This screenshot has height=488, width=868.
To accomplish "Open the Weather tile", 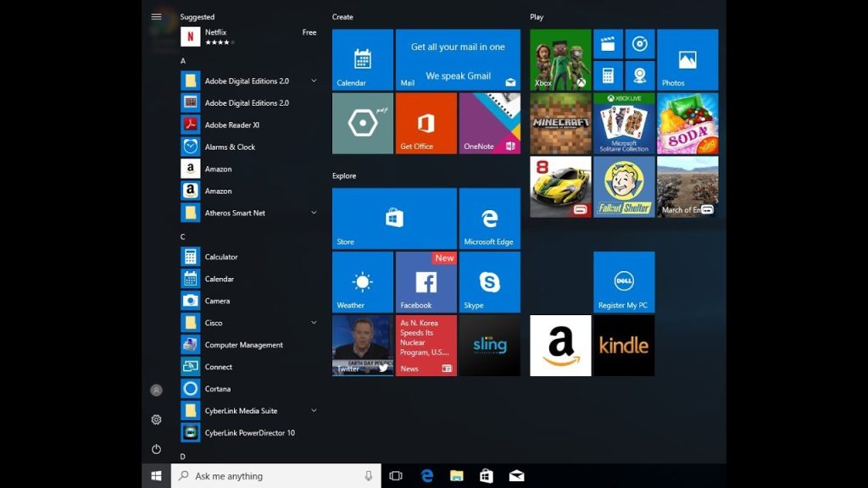I will click(362, 282).
